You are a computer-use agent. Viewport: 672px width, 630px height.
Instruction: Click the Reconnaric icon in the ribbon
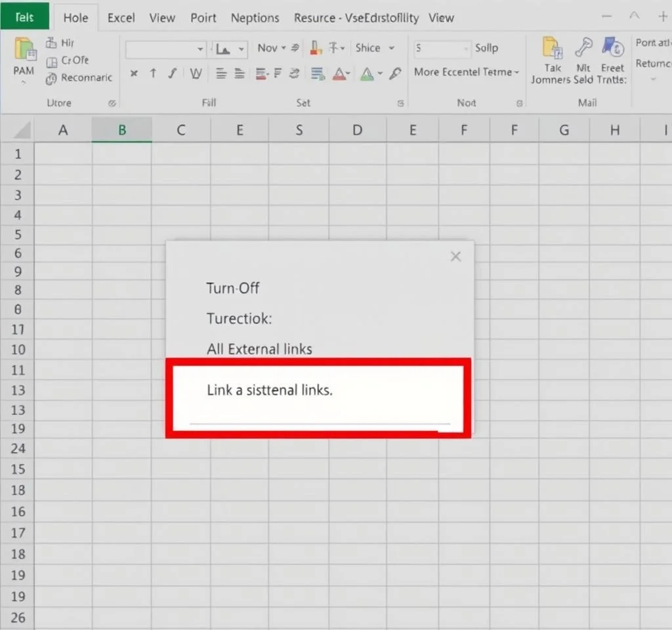[52, 78]
